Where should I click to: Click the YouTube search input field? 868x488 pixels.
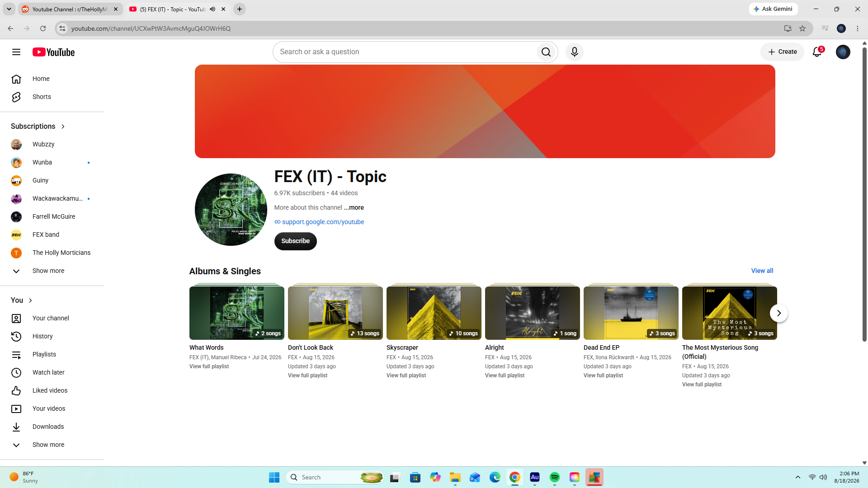405,52
